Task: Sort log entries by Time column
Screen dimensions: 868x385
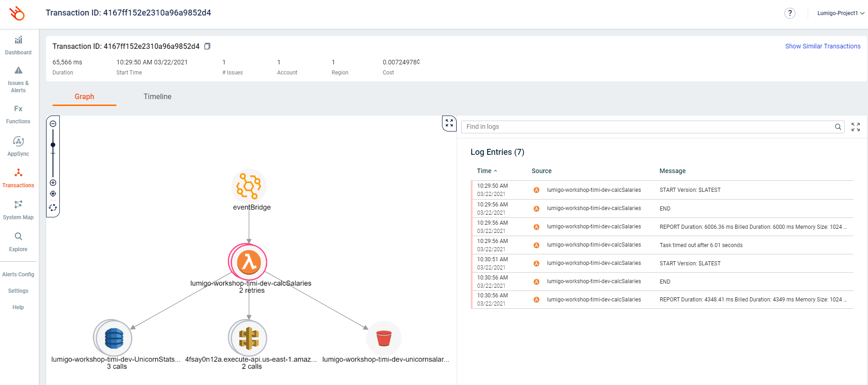Action: click(x=487, y=171)
